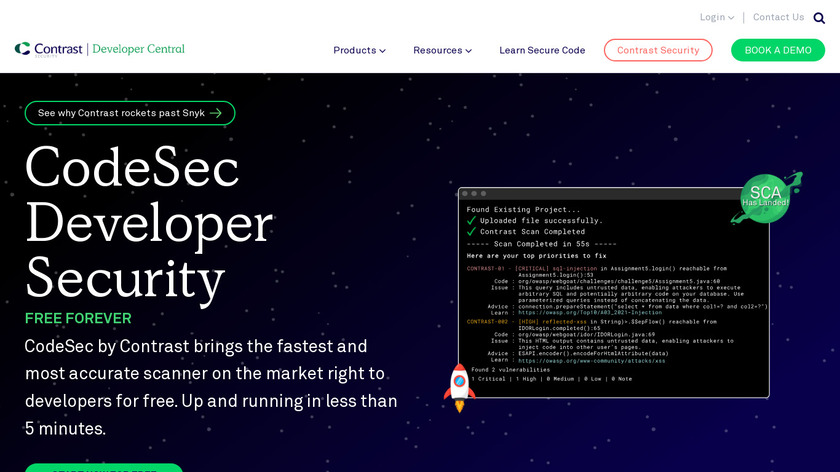This screenshot has width=840, height=472.
Task: Click the owasp.org Top10 injection link text
Action: 590,312
